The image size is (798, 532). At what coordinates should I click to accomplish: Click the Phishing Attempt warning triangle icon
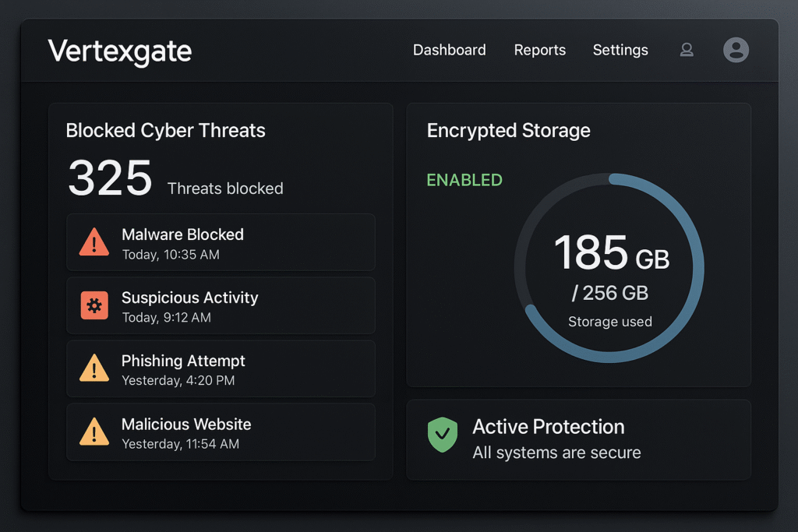[x=94, y=368]
